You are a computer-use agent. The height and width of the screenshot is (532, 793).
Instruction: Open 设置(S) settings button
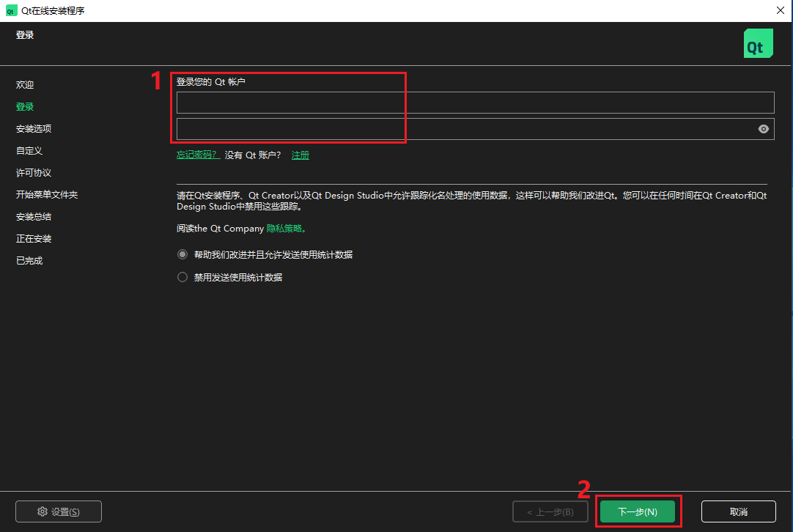pyautogui.click(x=59, y=511)
